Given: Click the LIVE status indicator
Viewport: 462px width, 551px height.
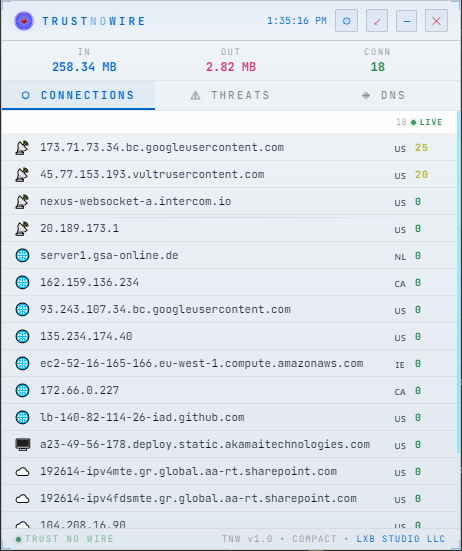Looking at the screenshot, I should [x=427, y=122].
